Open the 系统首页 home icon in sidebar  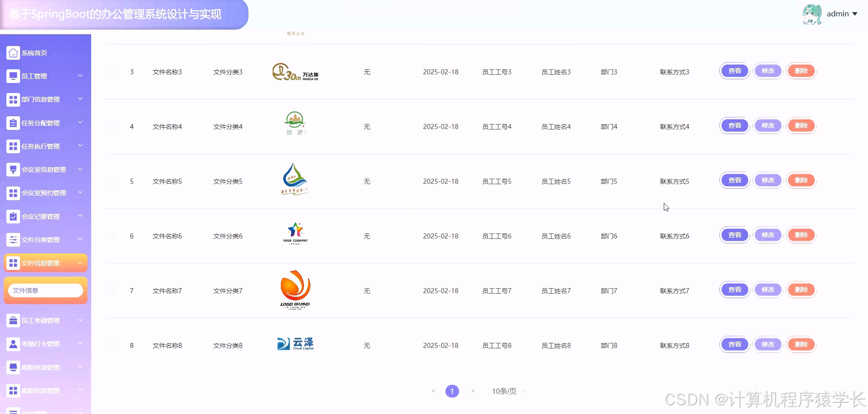[x=13, y=52]
